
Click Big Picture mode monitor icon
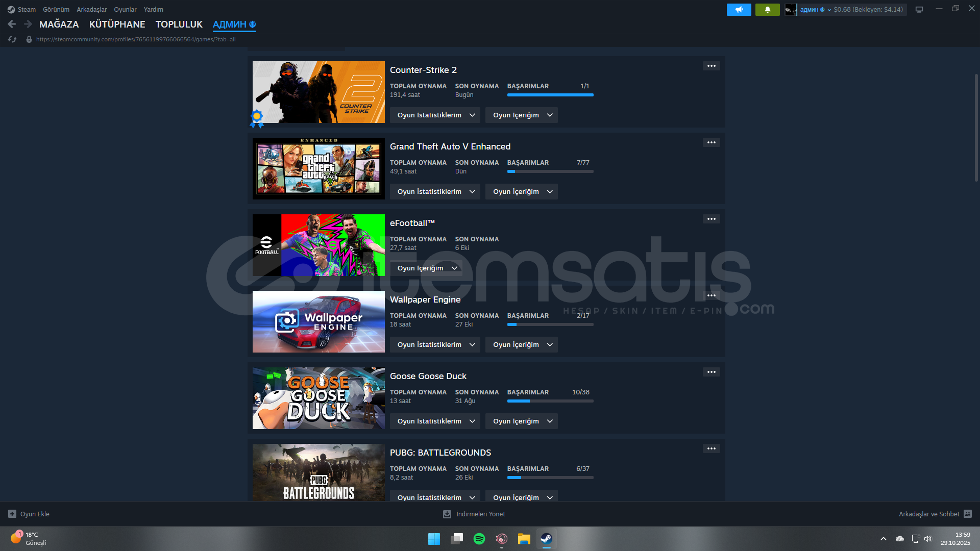click(x=919, y=10)
